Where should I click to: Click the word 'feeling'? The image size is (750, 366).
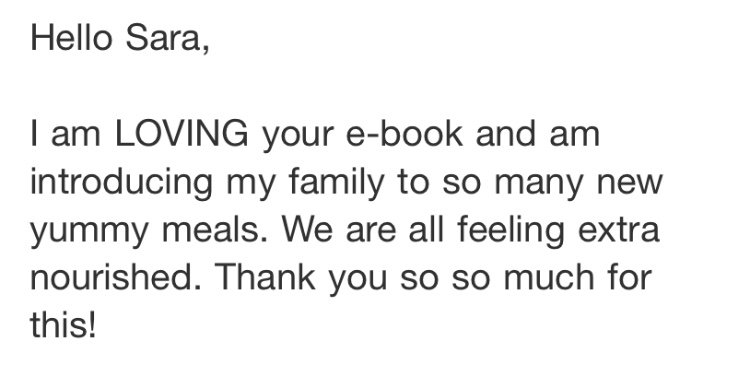[511, 232]
